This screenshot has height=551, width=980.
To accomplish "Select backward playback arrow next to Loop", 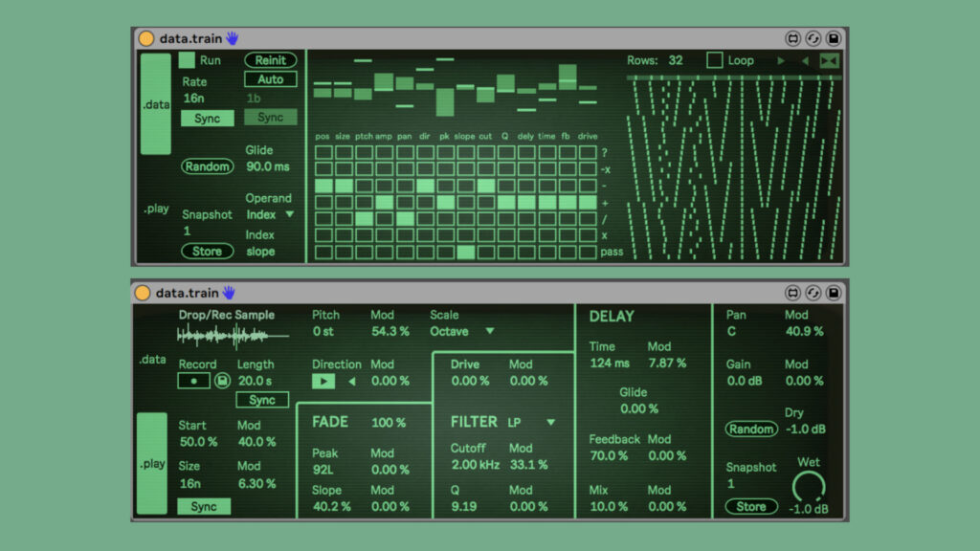I will tap(804, 60).
